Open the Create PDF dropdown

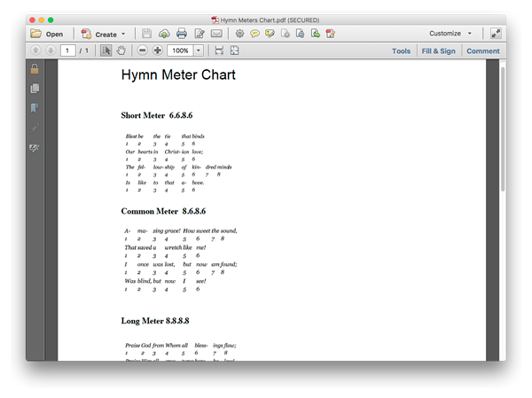(x=103, y=34)
